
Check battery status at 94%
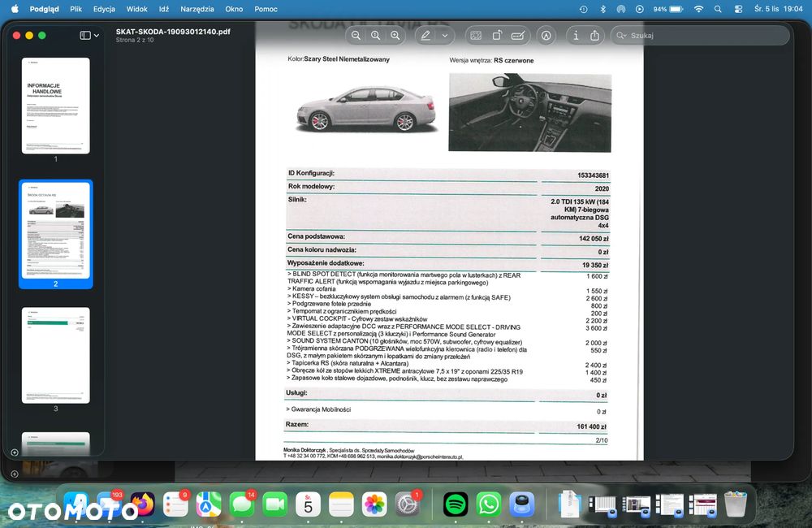pos(668,9)
